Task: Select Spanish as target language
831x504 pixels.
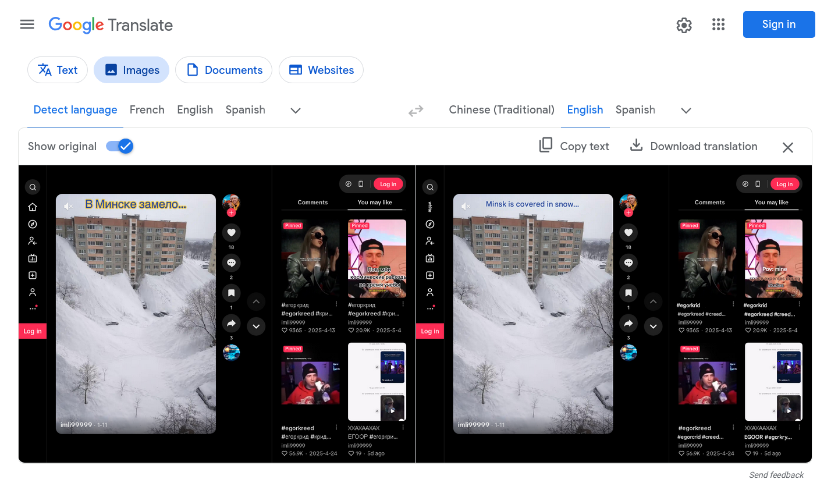Action: tap(635, 110)
